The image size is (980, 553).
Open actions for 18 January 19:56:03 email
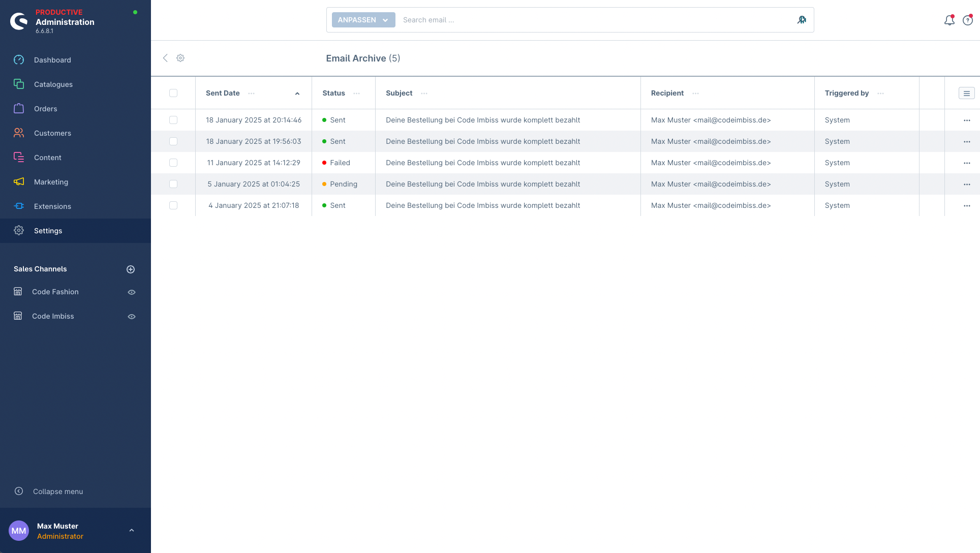967,142
